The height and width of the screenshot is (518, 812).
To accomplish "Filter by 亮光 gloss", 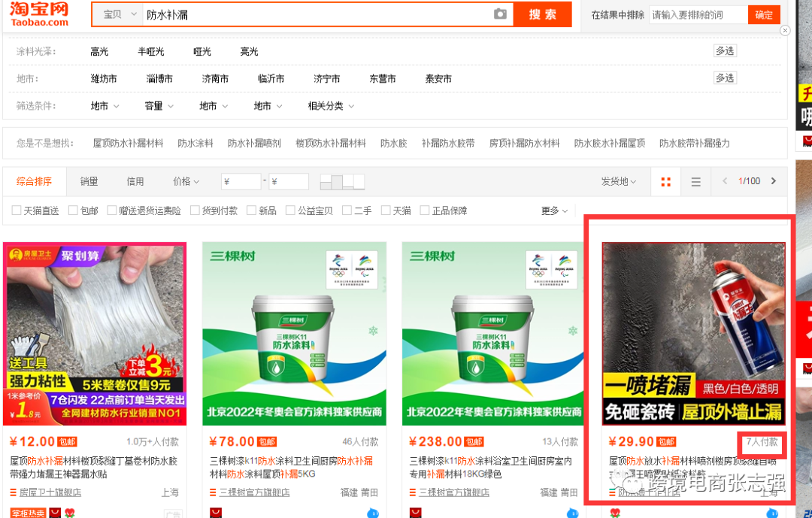I will click(x=249, y=51).
